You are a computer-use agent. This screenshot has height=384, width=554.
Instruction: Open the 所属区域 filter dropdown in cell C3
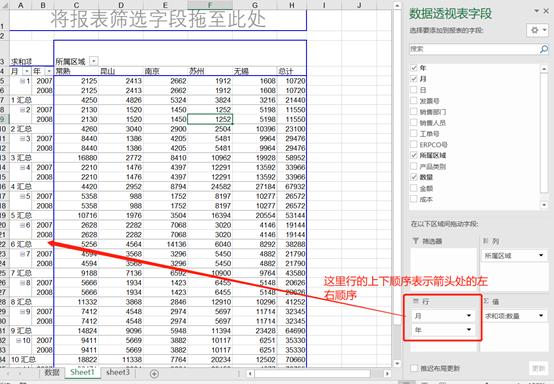pyautogui.click(x=94, y=61)
